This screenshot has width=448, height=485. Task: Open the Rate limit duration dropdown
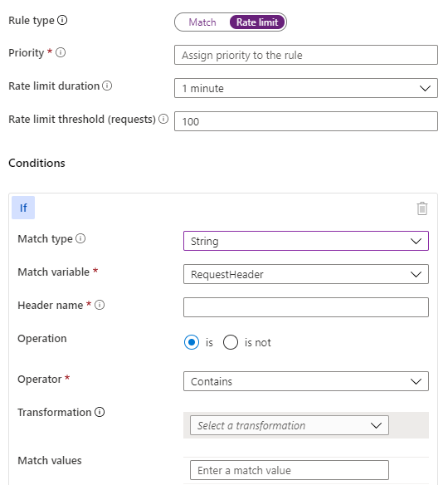[306, 88]
